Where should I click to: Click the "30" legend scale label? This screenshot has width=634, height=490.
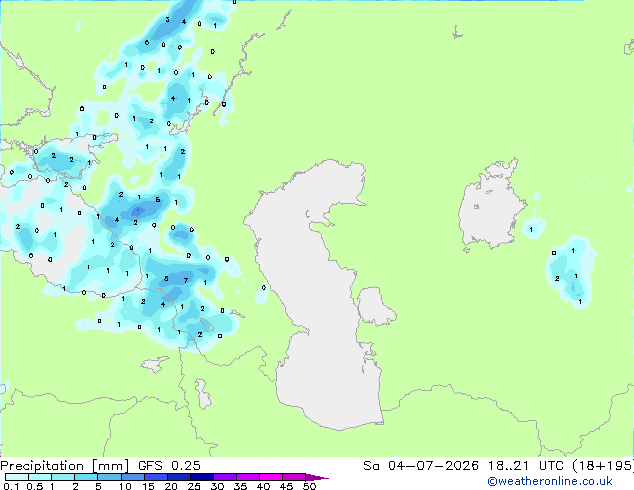pyautogui.click(x=217, y=486)
